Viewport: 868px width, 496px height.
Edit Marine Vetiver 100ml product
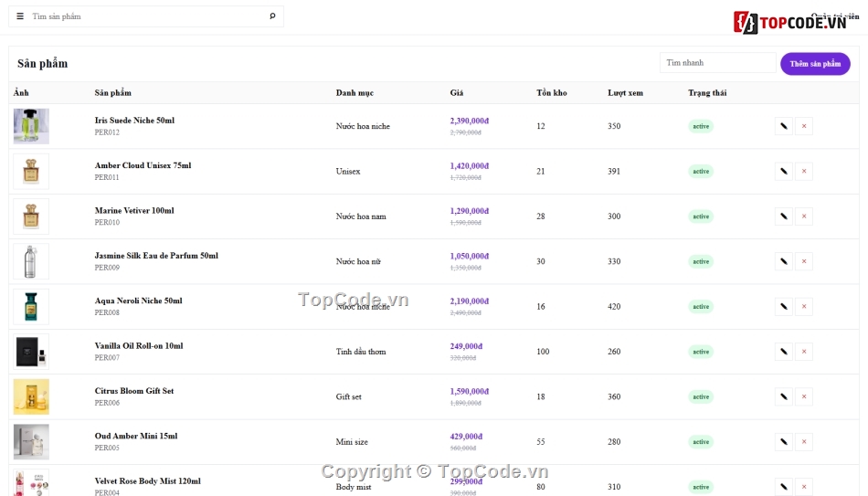[783, 216]
